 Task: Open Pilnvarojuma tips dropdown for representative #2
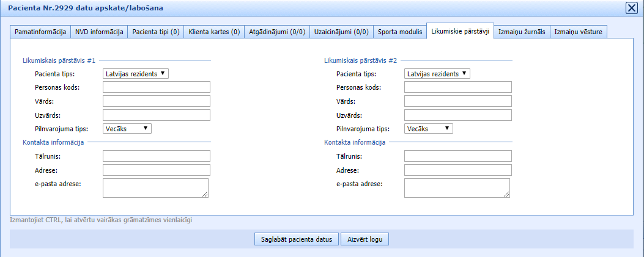[x=429, y=129]
